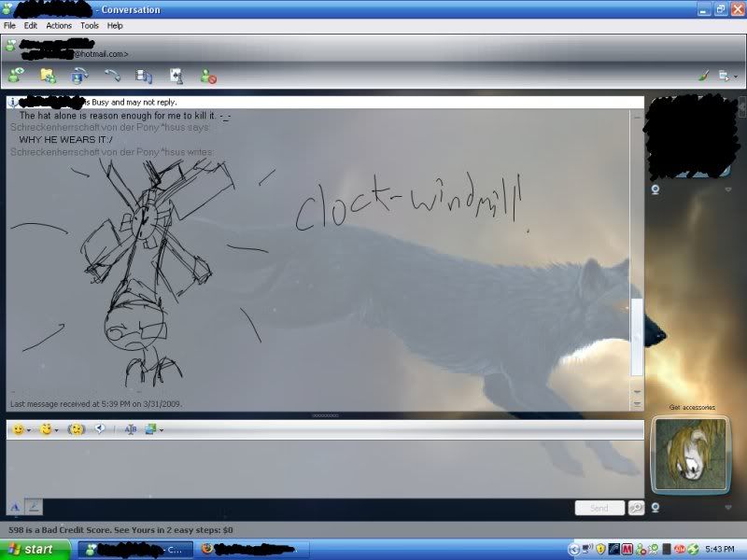Click the phone call icon
Viewport: 747px width, 560px height.
(112, 76)
